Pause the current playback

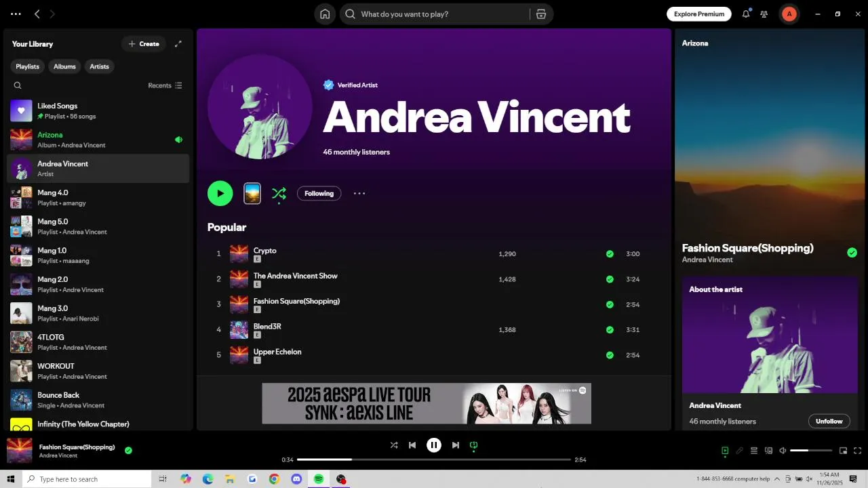[x=434, y=445]
